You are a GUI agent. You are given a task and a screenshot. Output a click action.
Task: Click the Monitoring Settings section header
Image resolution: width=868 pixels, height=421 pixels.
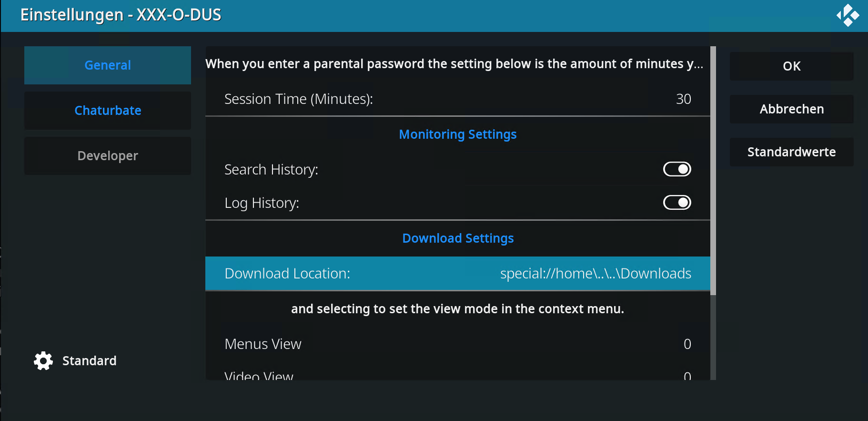tap(457, 134)
